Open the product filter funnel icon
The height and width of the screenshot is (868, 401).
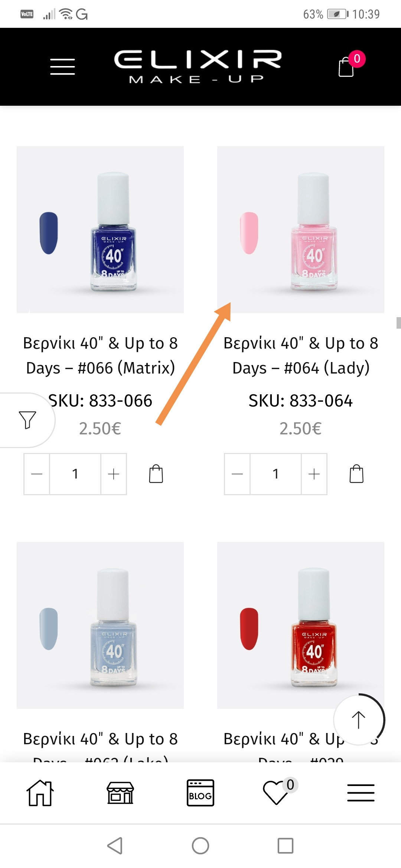[27, 420]
